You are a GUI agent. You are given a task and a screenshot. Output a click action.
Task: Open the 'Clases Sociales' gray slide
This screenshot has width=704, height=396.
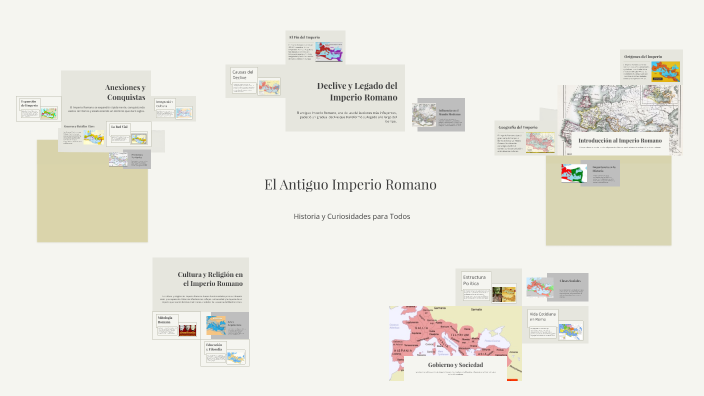(x=568, y=287)
